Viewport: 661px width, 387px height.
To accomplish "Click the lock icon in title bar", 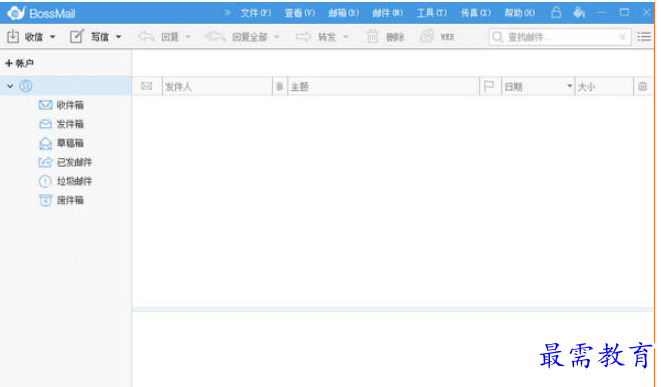I will click(x=556, y=12).
